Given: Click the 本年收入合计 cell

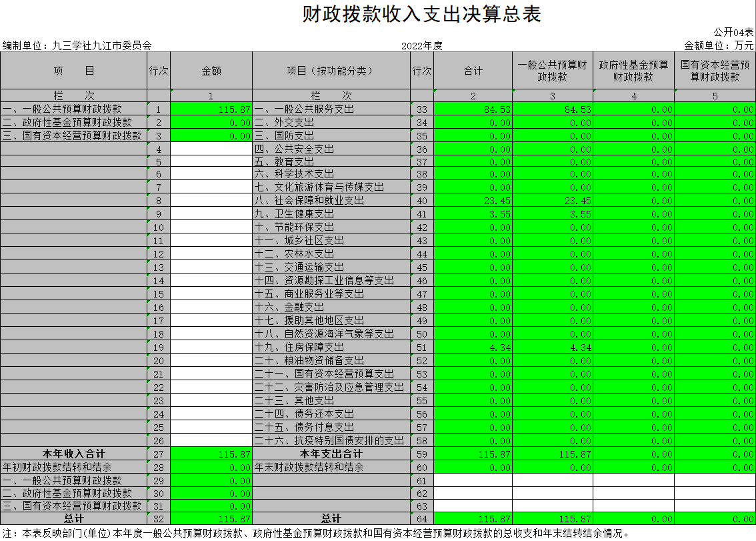Looking at the screenshot, I should tap(74, 454).
